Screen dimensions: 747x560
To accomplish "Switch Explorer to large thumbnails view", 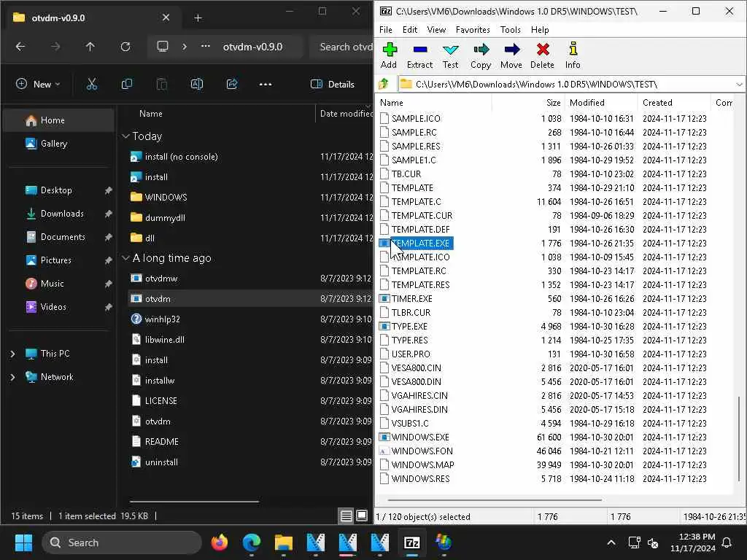I will (362, 516).
